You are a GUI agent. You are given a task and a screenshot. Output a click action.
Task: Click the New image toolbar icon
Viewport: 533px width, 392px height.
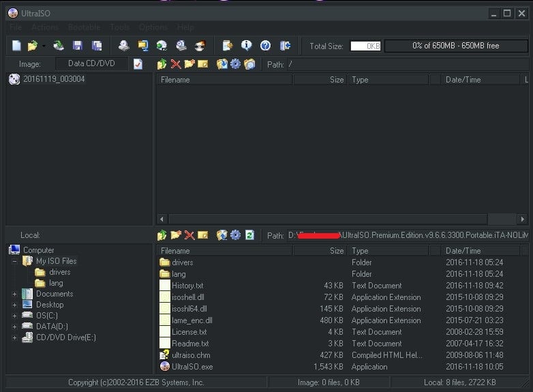click(x=16, y=45)
